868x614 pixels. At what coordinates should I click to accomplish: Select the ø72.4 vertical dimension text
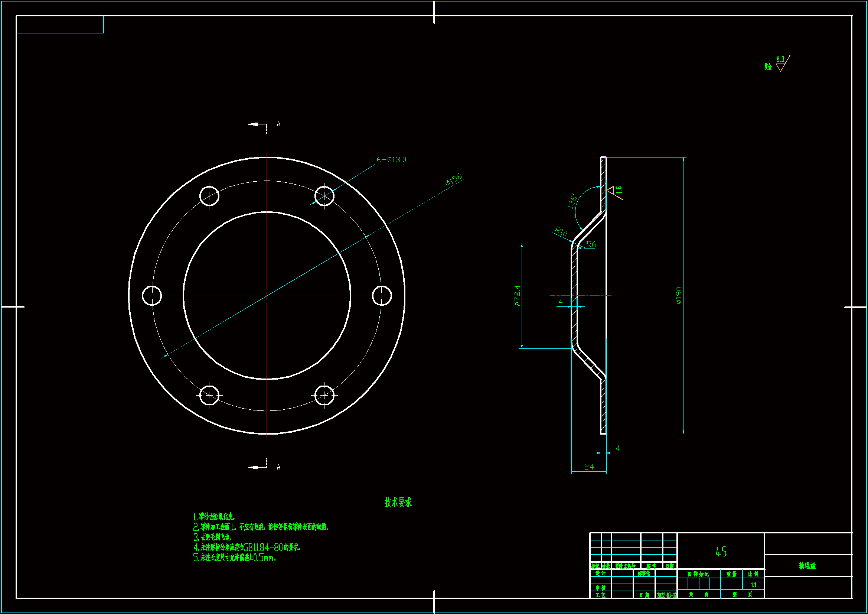click(517, 295)
